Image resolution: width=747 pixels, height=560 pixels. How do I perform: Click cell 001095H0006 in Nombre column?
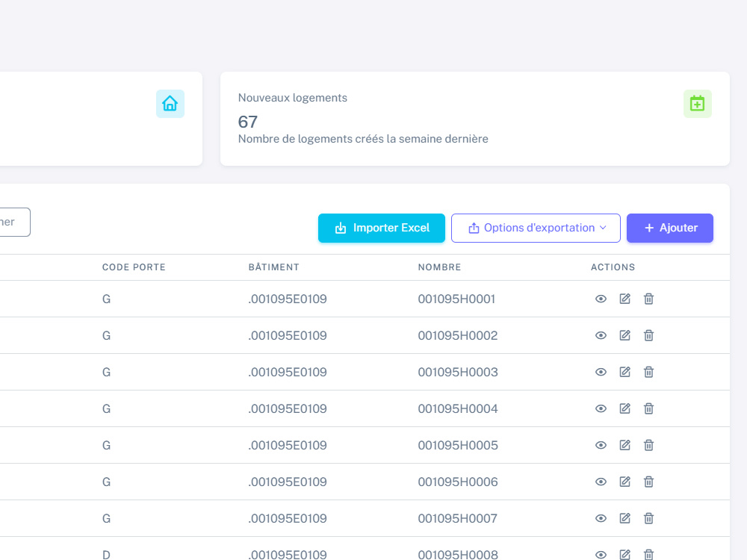point(458,482)
